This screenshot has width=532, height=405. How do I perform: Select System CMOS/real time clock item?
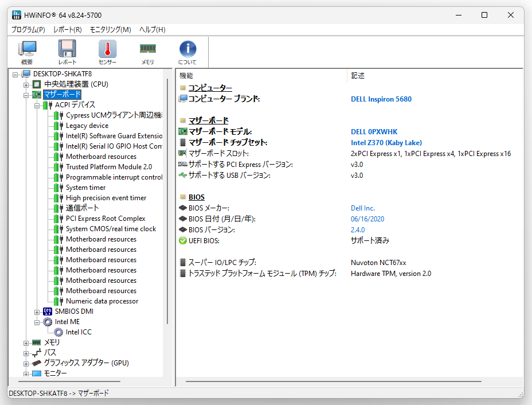click(111, 229)
